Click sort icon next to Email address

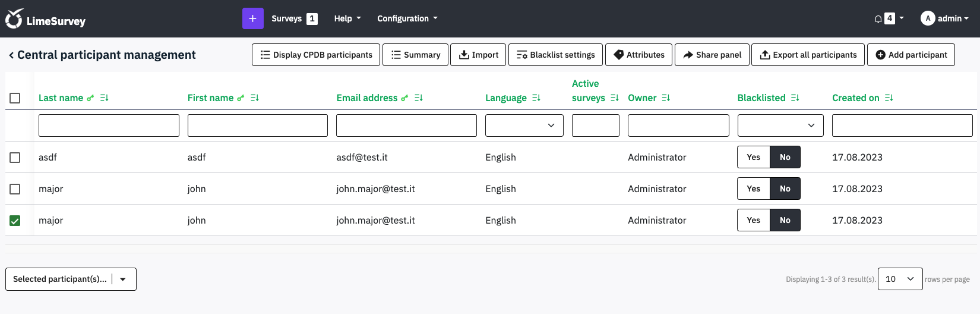419,98
